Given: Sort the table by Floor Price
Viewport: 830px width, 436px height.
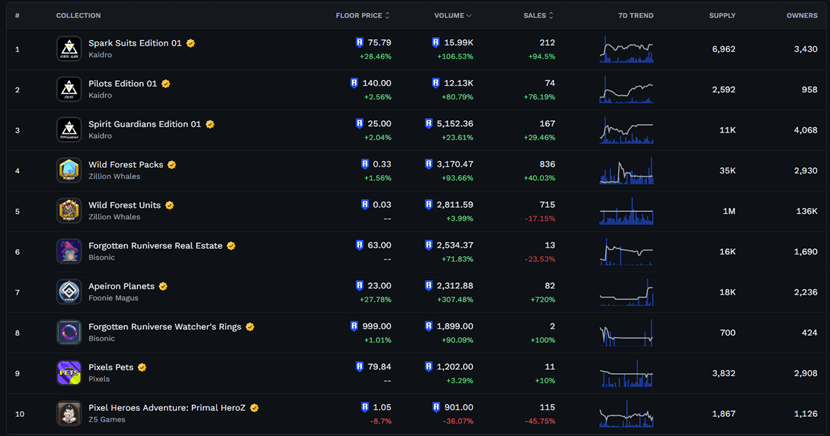Looking at the screenshot, I should coord(362,16).
